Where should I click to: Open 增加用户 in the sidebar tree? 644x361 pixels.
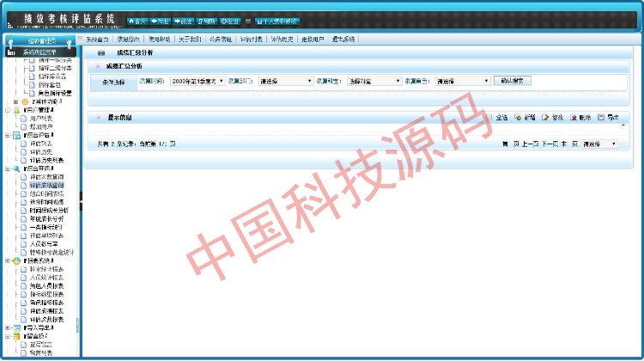point(41,127)
